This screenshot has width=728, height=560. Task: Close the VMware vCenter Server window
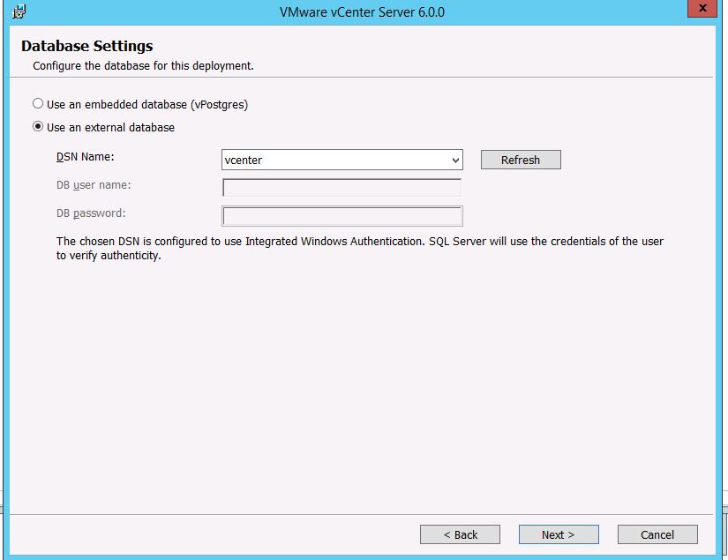pos(702,8)
